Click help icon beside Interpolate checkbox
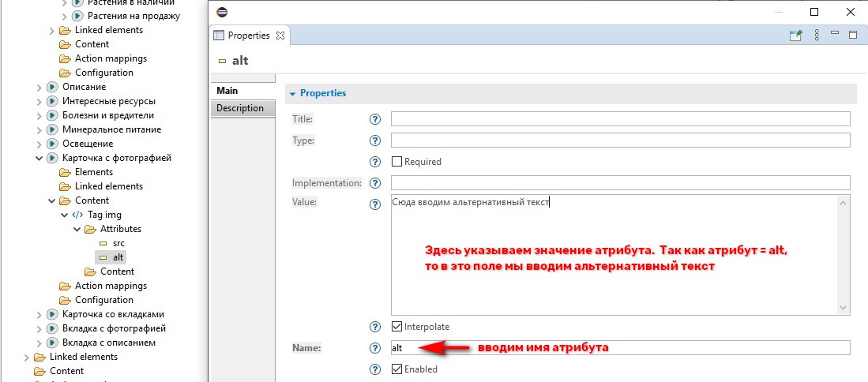Image resolution: width=868 pixels, height=382 pixels. click(375, 327)
